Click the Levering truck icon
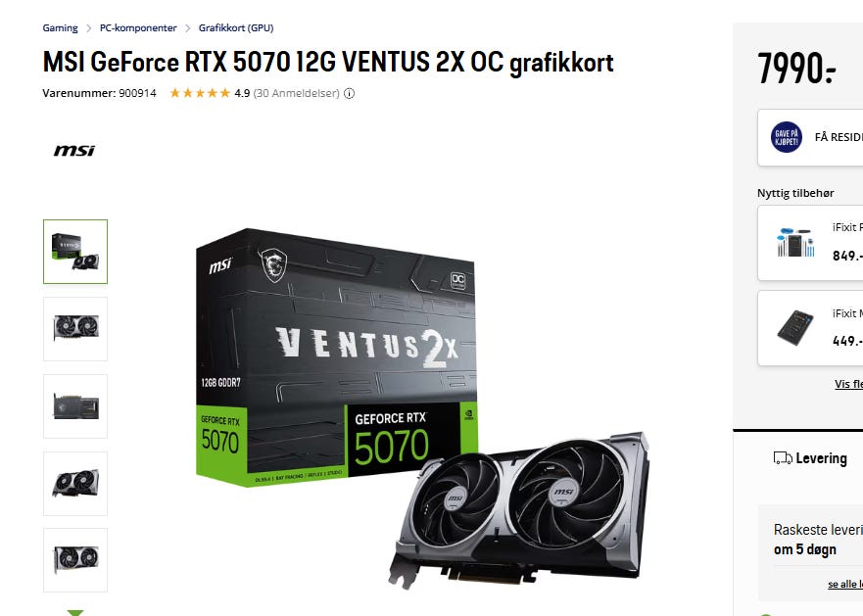The height and width of the screenshot is (616, 863). [783, 458]
